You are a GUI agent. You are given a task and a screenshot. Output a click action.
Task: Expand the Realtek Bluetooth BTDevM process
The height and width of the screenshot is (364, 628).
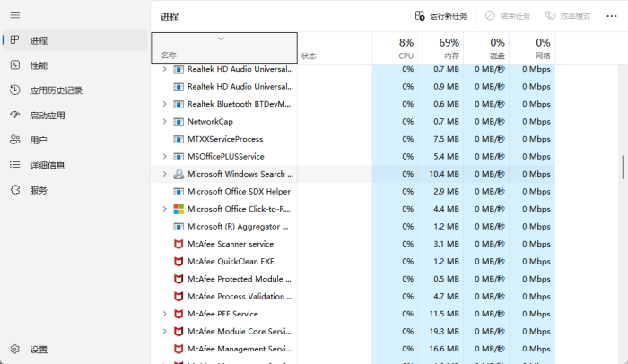coord(164,104)
